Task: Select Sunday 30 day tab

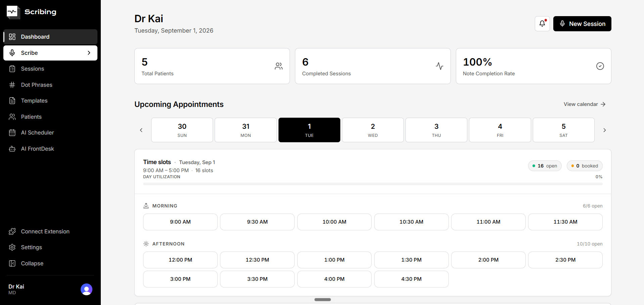Action: (182, 130)
